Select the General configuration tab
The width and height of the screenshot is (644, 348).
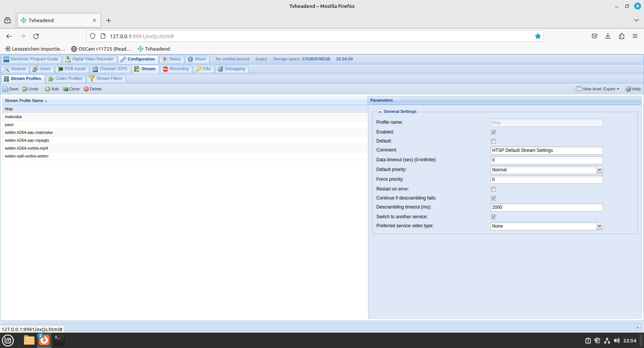tap(15, 69)
